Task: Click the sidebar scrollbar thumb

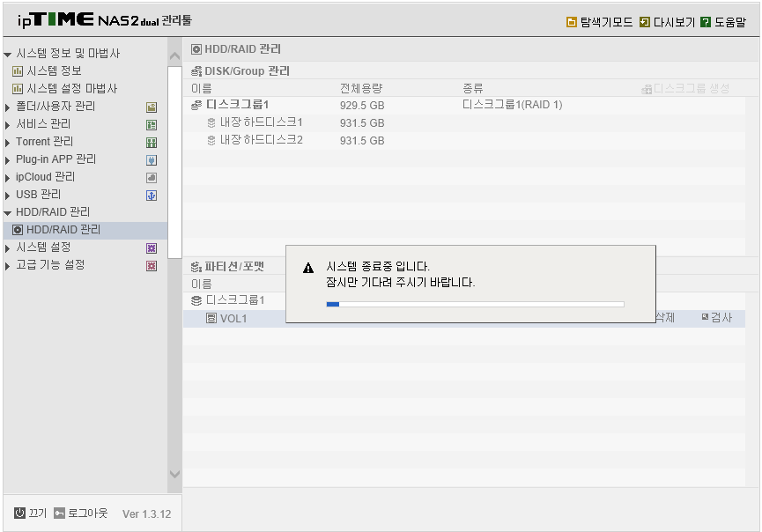Action: point(175,163)
